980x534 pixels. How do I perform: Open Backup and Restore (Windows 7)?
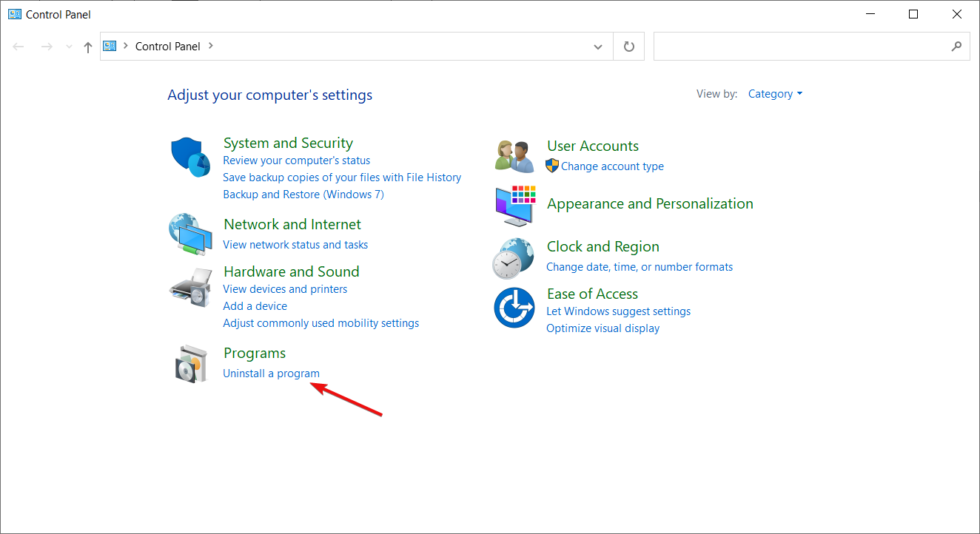(303, 194)
